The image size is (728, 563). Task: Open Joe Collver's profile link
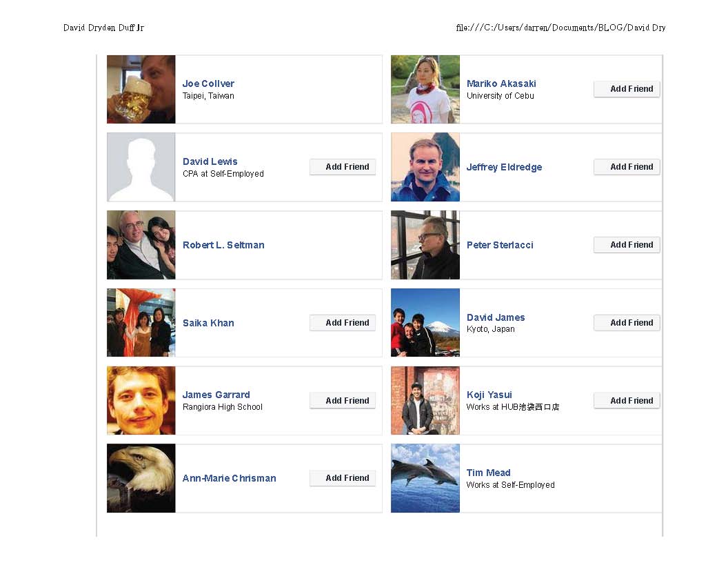click(x=208, y=83)
